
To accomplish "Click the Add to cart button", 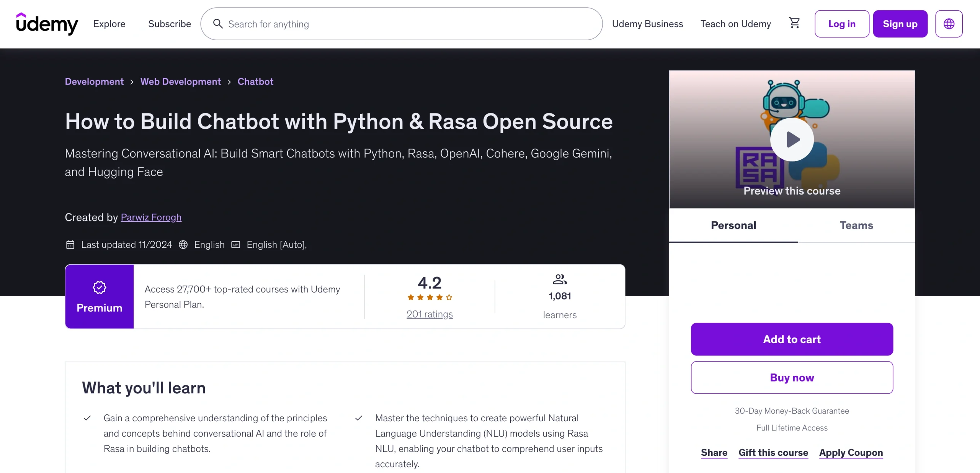I will [x=792, y=339].
